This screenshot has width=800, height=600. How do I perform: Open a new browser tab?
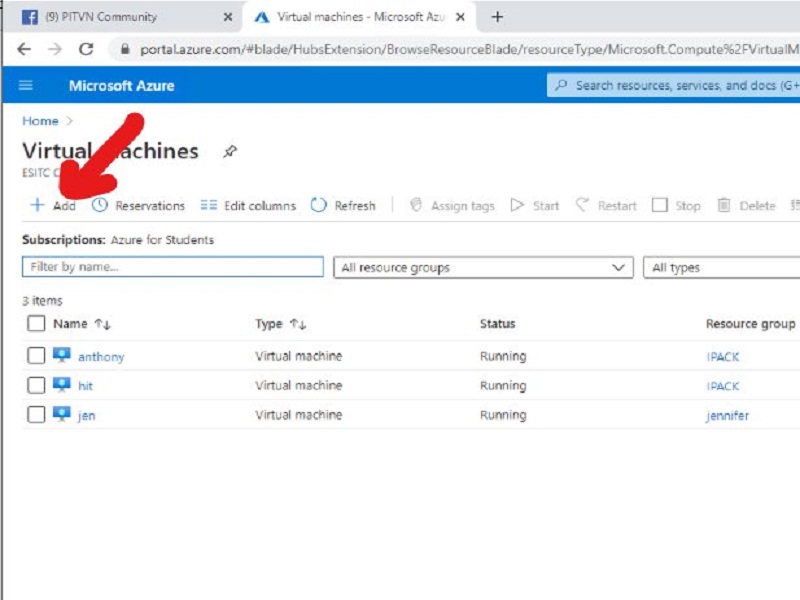[497, 17]
